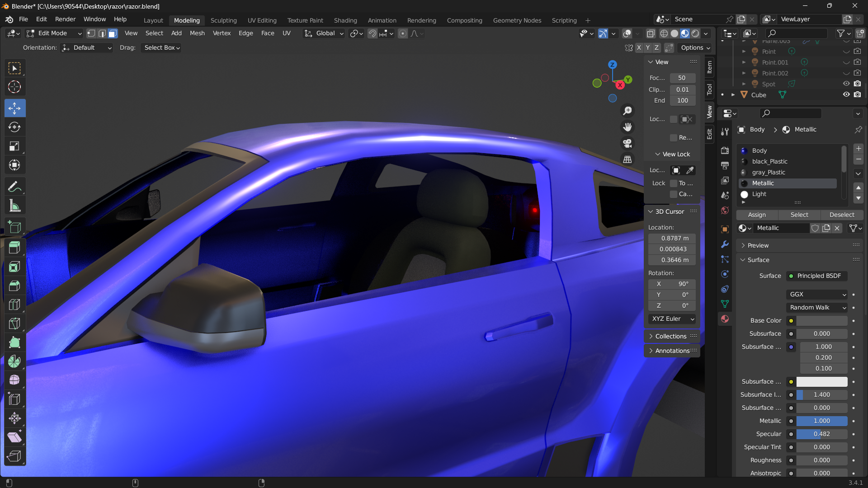Viewport: 868px width, 488px height.
Task: Select the Move tool in toolbar
Action: 14,108
